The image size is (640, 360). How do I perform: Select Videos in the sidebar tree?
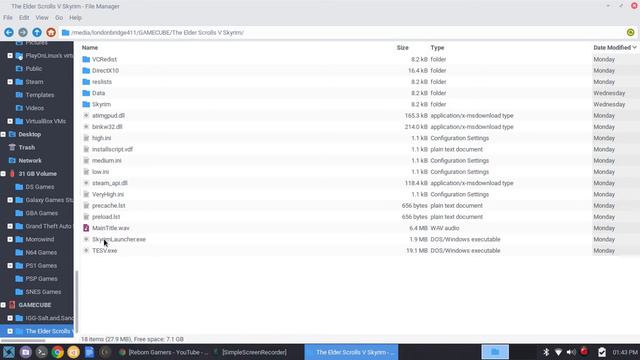(x=34, y=108)
